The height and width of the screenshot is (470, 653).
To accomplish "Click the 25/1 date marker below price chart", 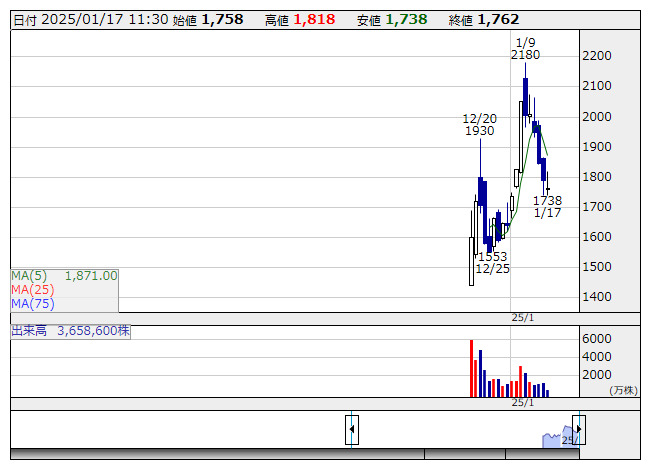I will click(x=523, y=318).
